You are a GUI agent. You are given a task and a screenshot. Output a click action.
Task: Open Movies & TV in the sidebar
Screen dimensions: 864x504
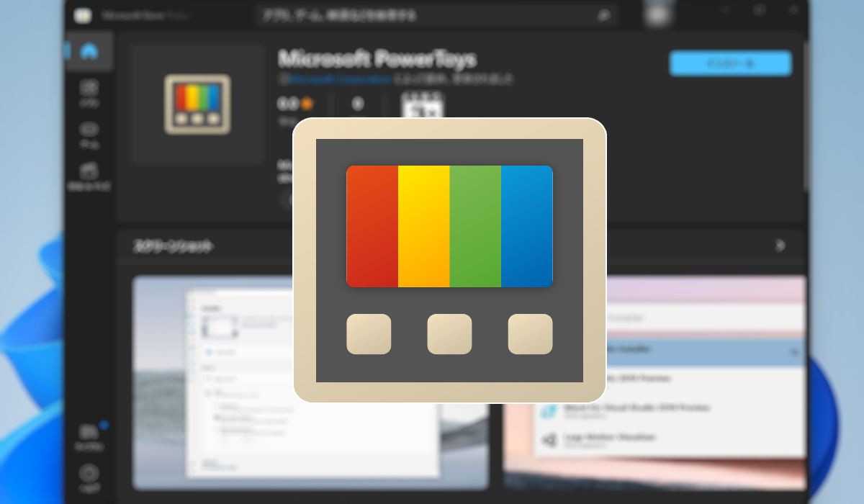click(89, 175)
